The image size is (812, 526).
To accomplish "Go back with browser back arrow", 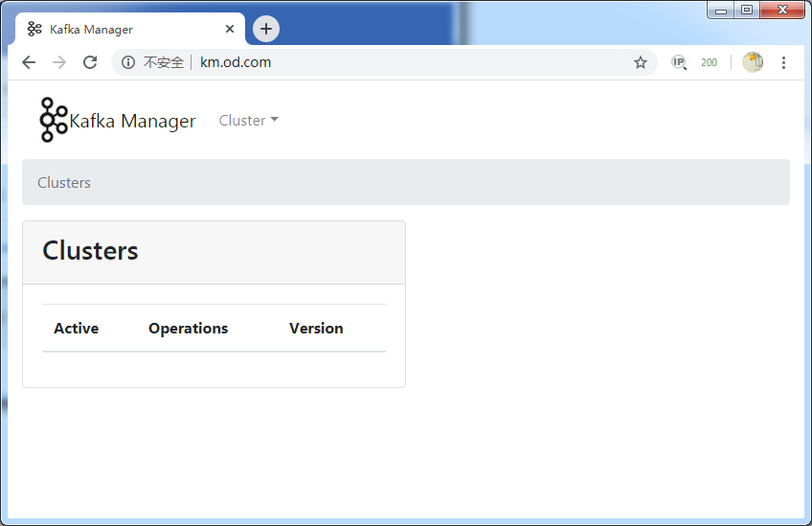I will point(29,62).
